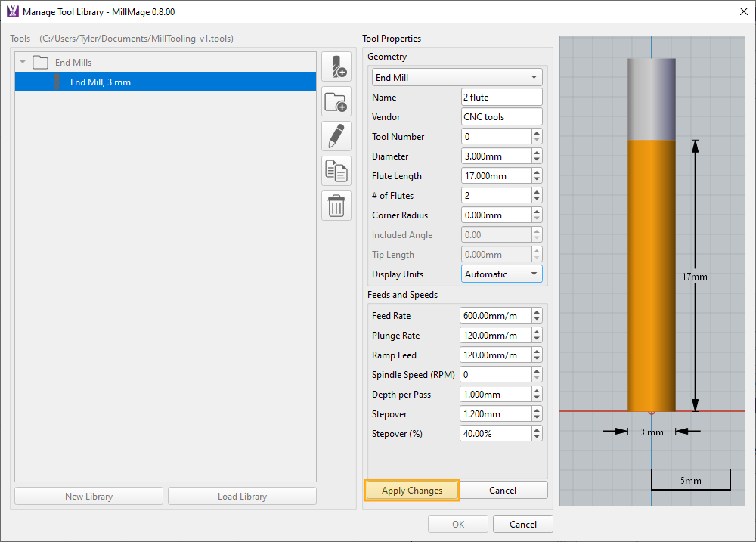Select End Mill, 3 mm tool entry
This screenshot has width=756, height=542.
(x=100, y=82)
